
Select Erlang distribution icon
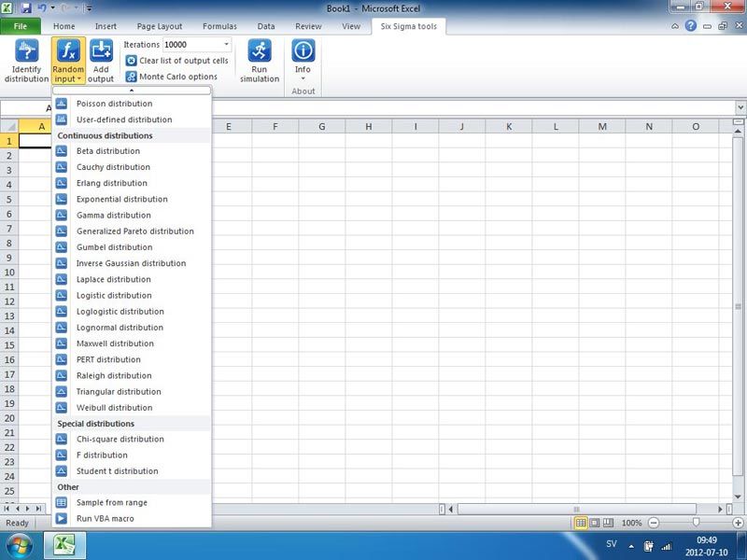pos(61,183)
